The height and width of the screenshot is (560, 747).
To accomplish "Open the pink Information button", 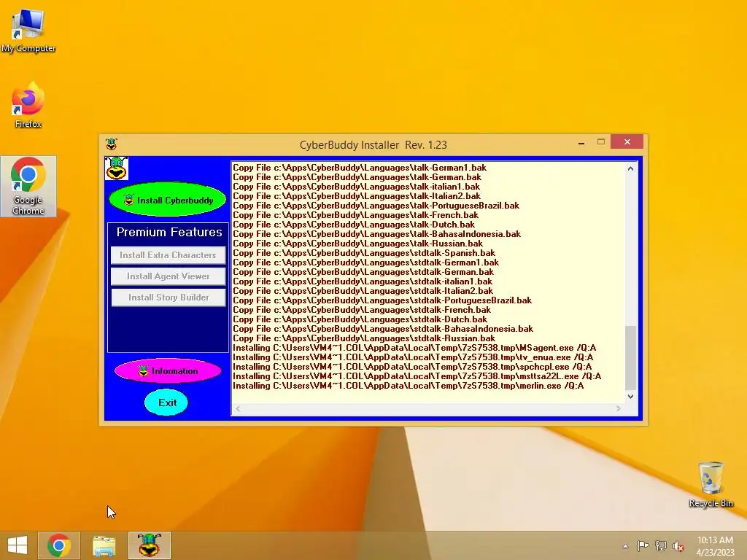I will (x=169, y=371).
